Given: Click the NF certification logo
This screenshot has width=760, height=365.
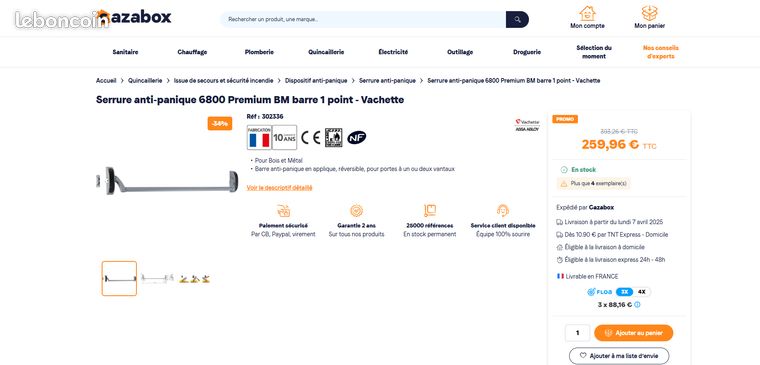Looking at the screenshot, I should (357, 138).
